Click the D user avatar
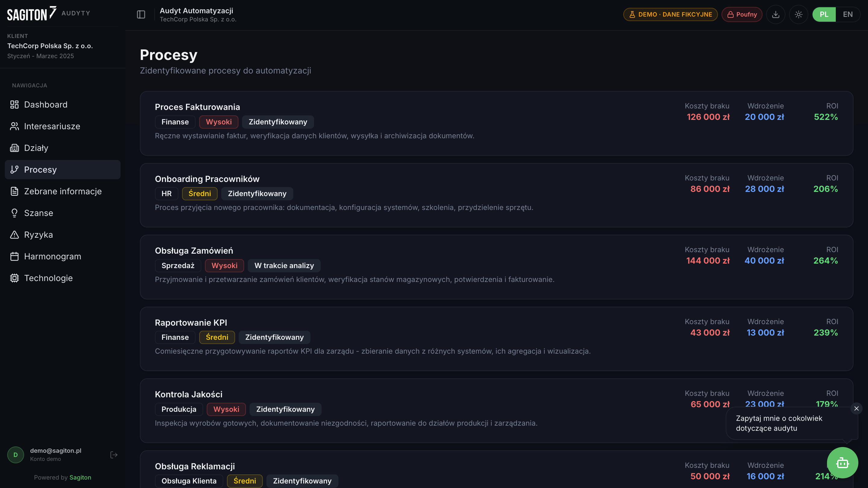The height and width of the screenshot is (488, 868). pyautogui.click(x=15, y=455)
